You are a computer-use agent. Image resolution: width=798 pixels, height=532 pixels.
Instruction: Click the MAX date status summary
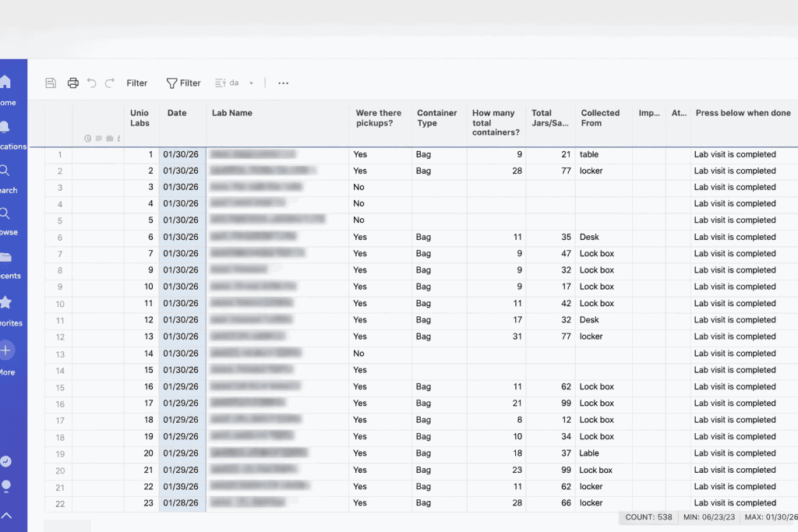[x=771, y=517]
